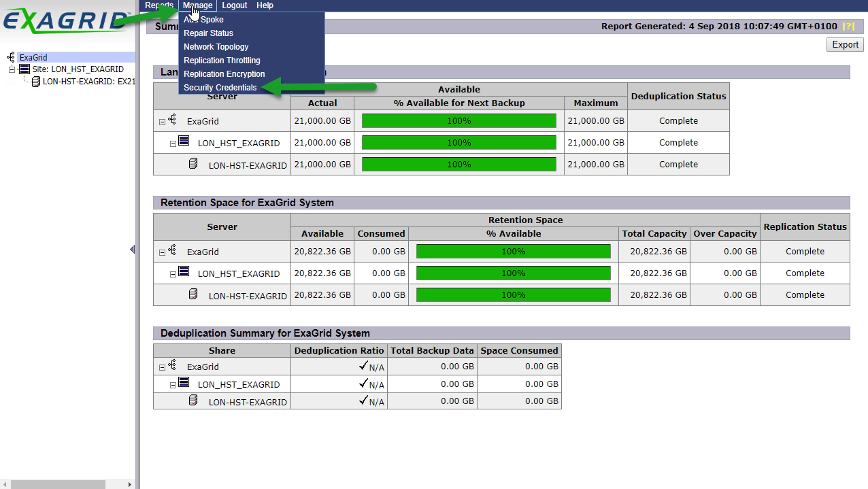Select ExaGrid root node in left tree
This screenshot has width=868, height=489.
33,58
